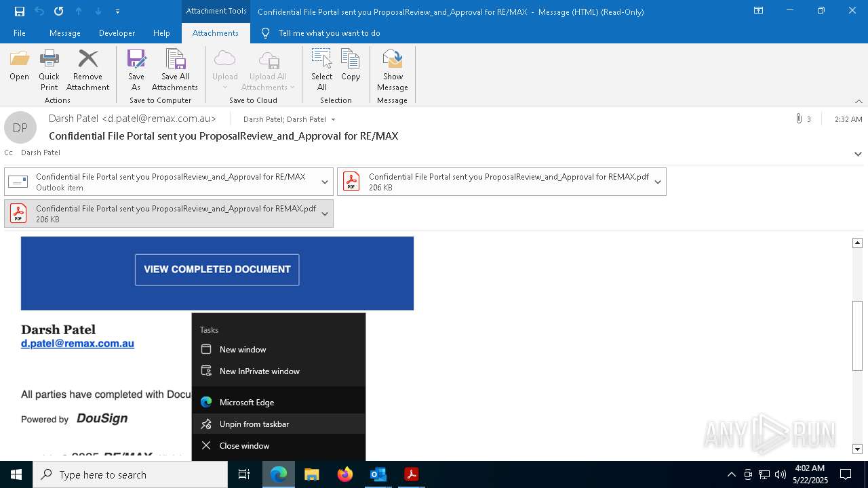Click the Redo icon in title bar
The image size is (868, 488).
coord(59,11)
